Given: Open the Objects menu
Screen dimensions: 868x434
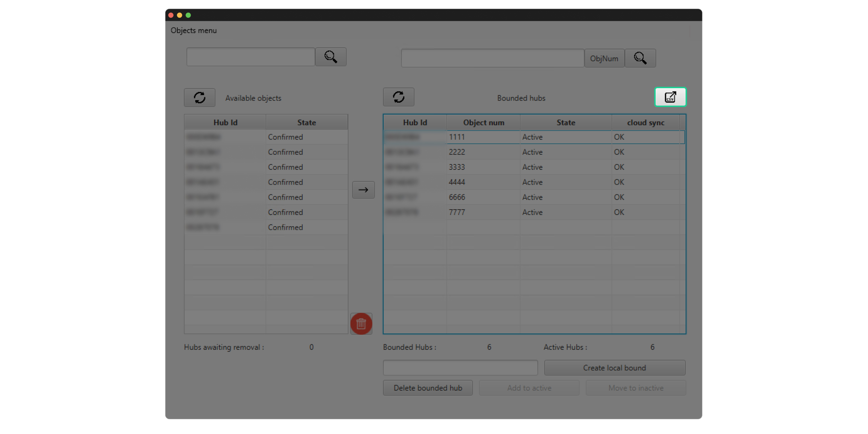Looking at the screenshot, I should pyautogui.click(x=194, y=30).
